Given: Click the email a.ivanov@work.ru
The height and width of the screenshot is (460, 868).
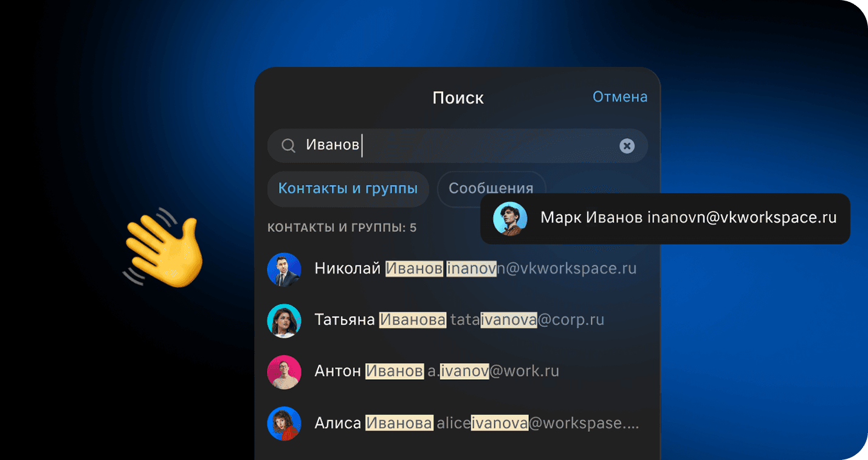Looking at the screenshot, I should (x=493, y=372).
